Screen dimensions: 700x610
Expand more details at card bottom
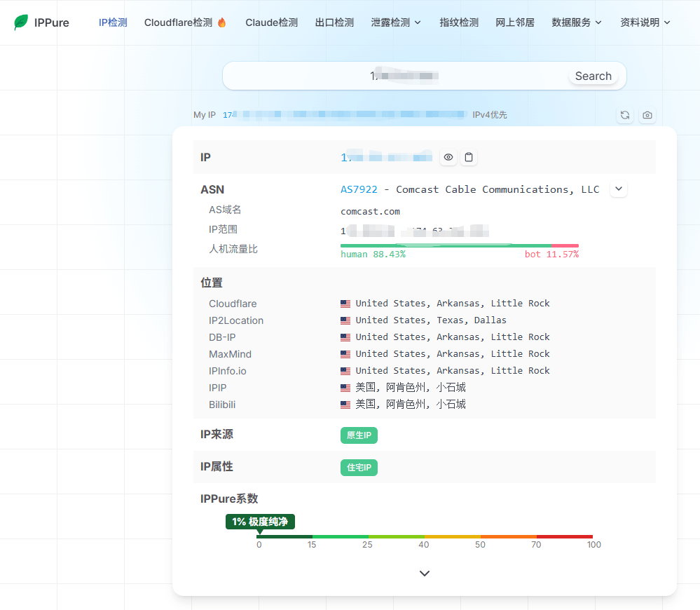pyautogui.click(x=425, y=574)
